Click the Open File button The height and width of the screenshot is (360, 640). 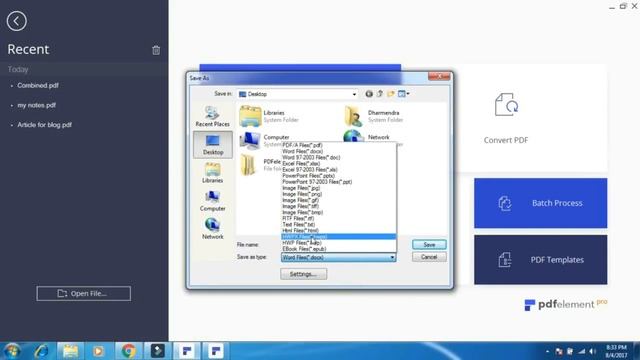pyautogui.click(x=84, y=293)
